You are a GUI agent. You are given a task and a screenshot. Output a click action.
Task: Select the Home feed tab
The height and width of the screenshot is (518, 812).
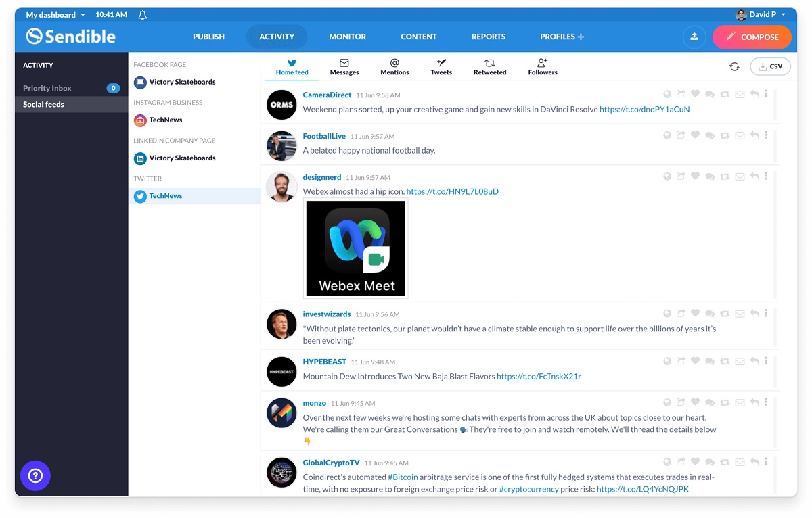(x=292, y=67)
